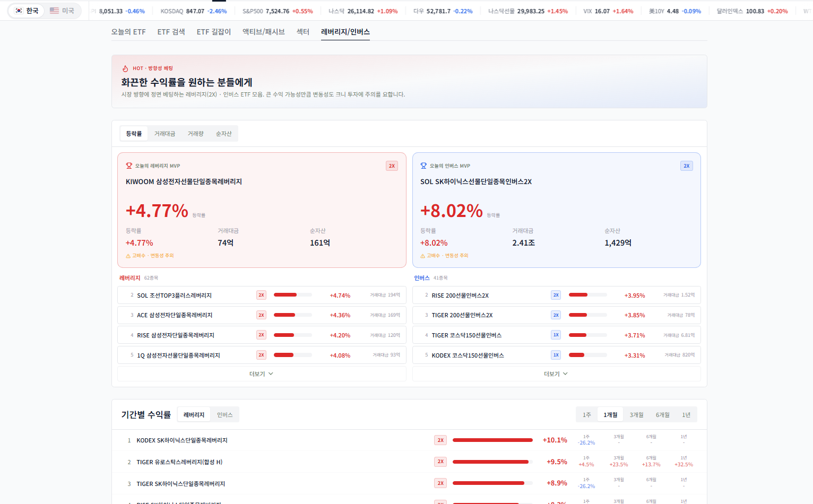Choose the 1주 period
Viewport: 813px width, 504px height.
click(587, 415)
